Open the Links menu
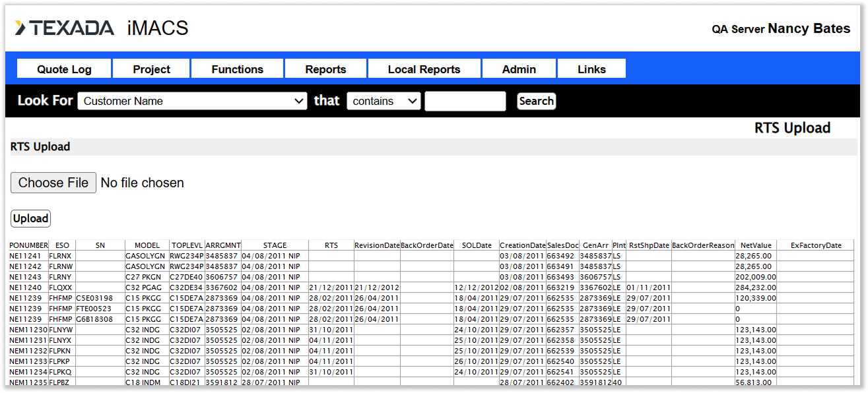Image resolution: width=868 pixels, height=393 pixels. [x=591, y=69]
